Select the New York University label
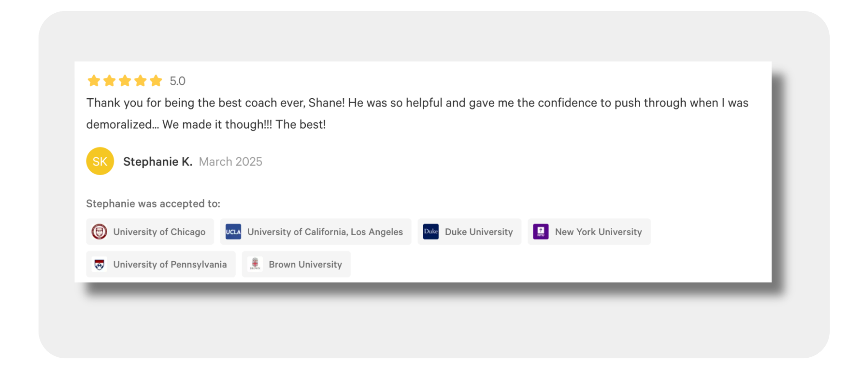 pyautogui.click(x=598, y=232)
